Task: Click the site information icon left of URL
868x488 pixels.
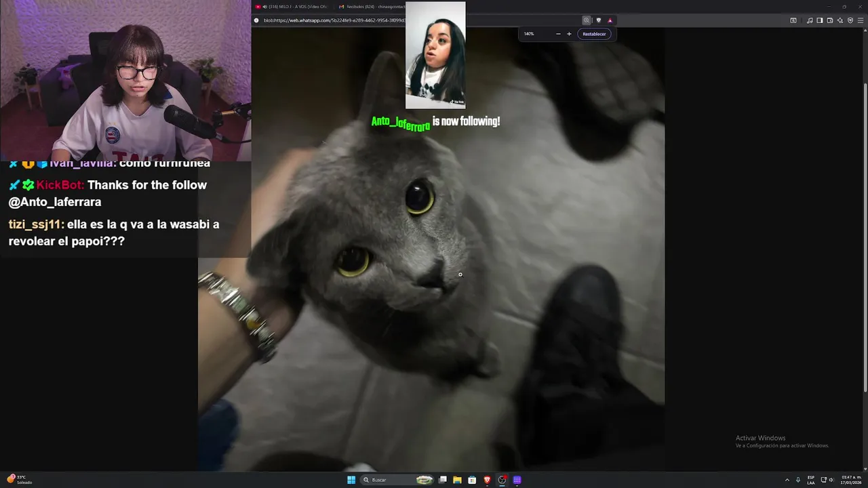Action: [x=256, y=20]
